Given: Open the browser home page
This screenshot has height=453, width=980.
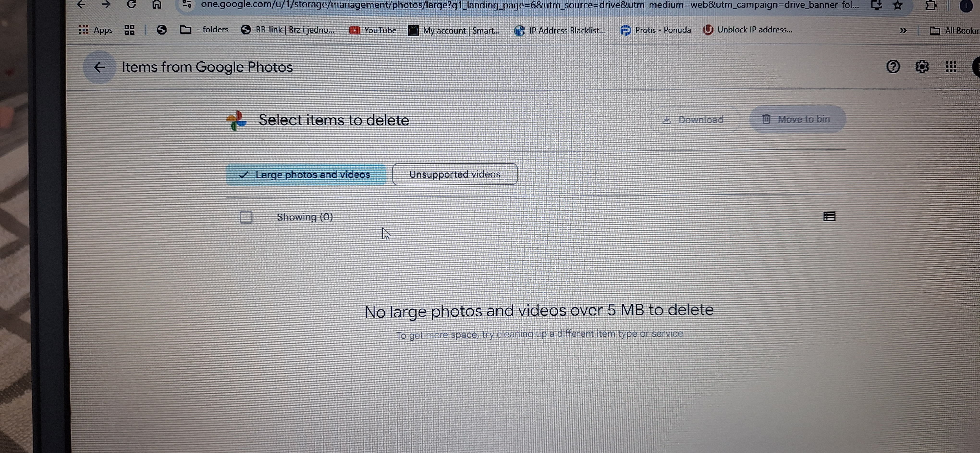Looking at the screenshot, I should [x=157, y=4].
